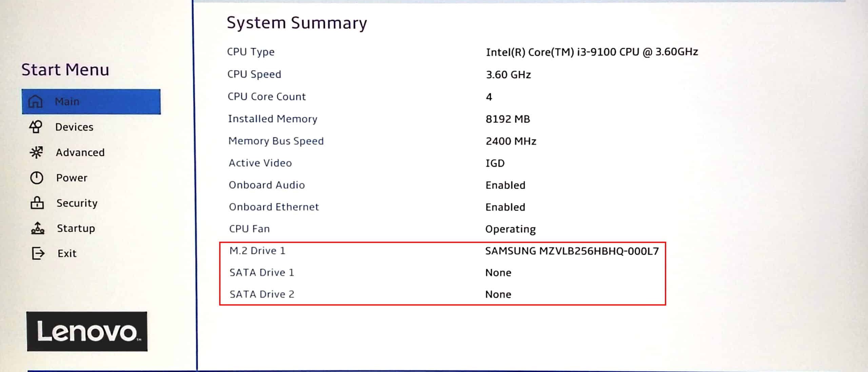Viewport: 868px width, 372px height.
Task: Select the Main menu item
Action: pos(91,101)
